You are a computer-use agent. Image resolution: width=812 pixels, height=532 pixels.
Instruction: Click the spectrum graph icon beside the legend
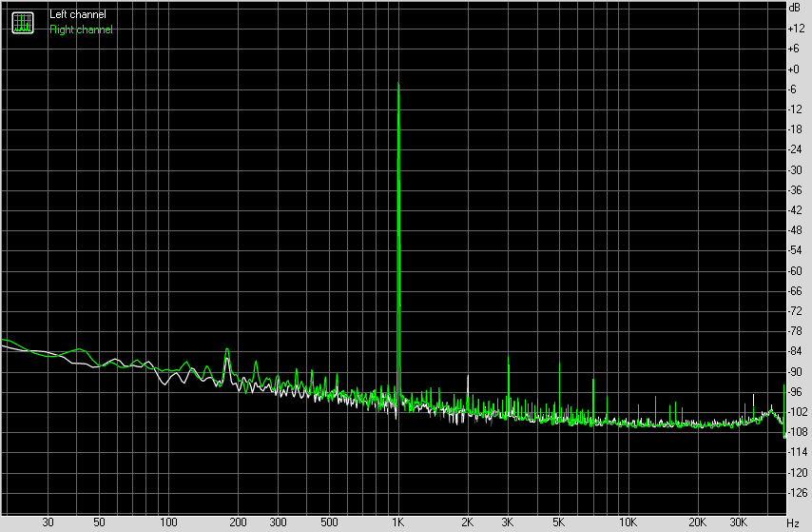point(22,23)
